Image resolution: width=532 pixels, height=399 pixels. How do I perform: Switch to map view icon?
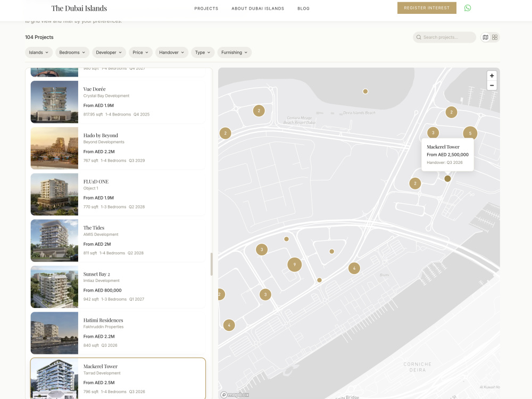click(486, 37)
